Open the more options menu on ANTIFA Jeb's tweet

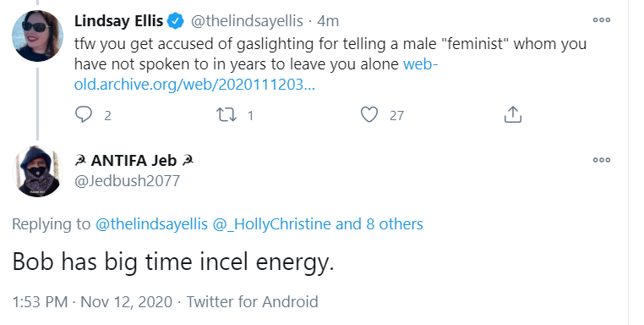601,160
